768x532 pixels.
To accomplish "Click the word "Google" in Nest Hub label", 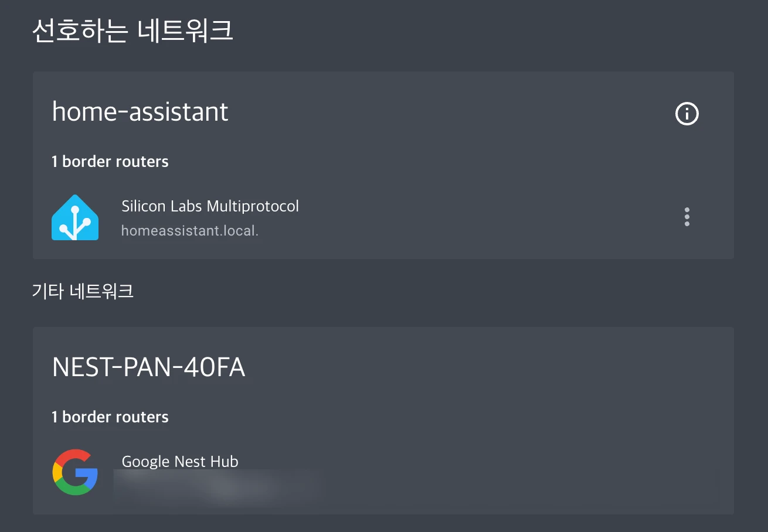I will [142, 462].
